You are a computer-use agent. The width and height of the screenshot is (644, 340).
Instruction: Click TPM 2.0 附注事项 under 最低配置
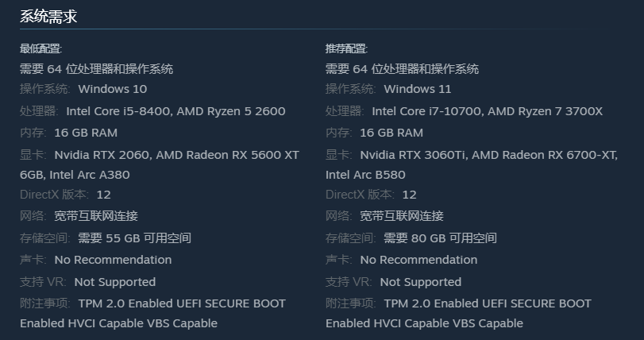pos(181,303)
